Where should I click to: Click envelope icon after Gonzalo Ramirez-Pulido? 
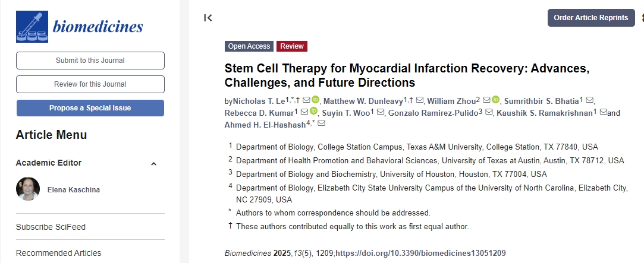coord(489,112)
